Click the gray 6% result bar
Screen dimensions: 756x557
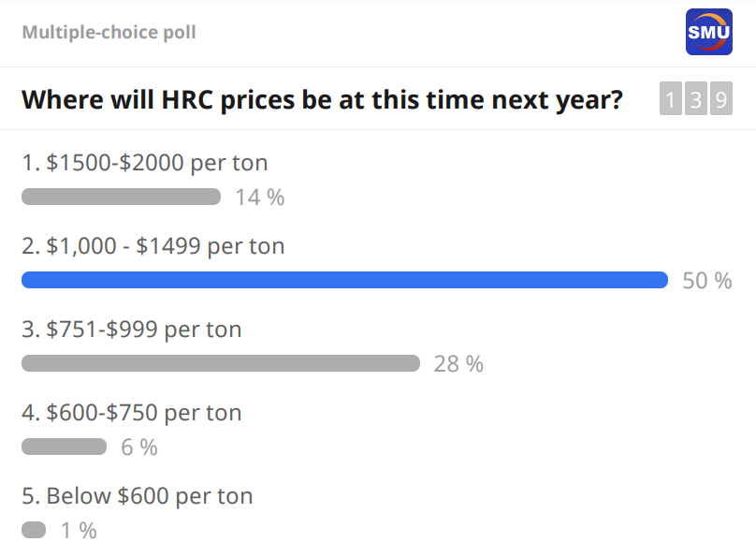pyautogui.click(x=64, y=447)
